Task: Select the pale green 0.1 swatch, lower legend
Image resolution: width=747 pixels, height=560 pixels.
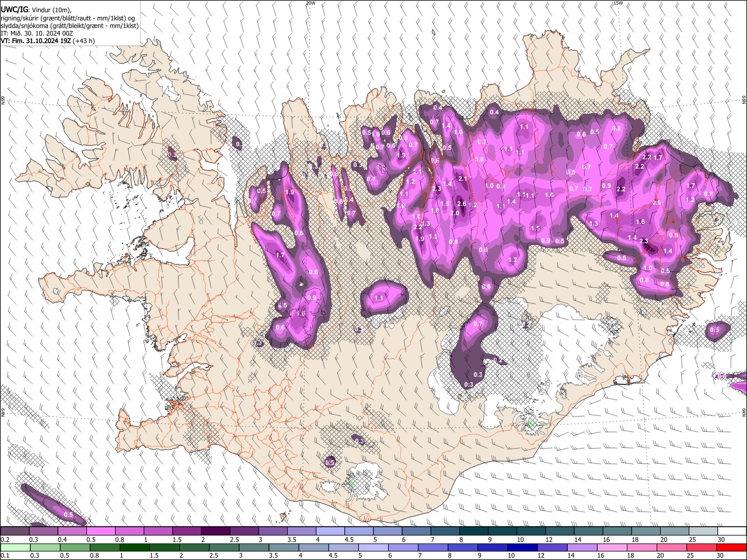Action: [x=15, y=547]
